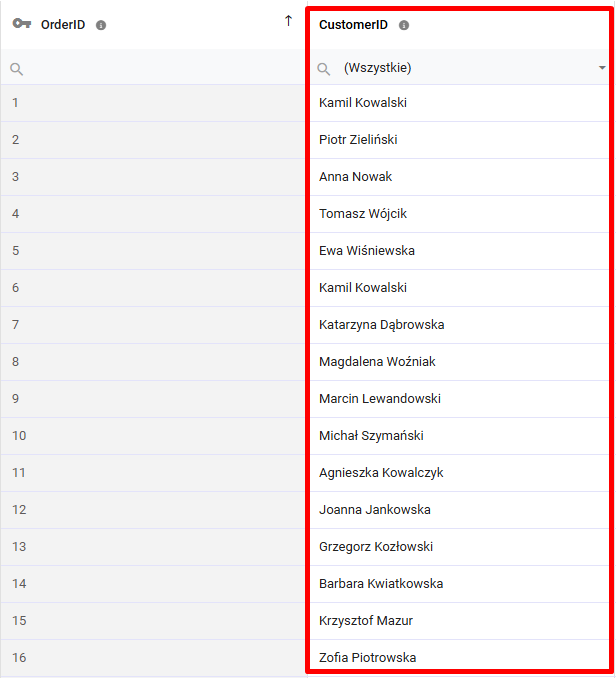616x678 pixels.
Task: Click the search icon in OrderID filter row
Action: click(x=17, y=69)
